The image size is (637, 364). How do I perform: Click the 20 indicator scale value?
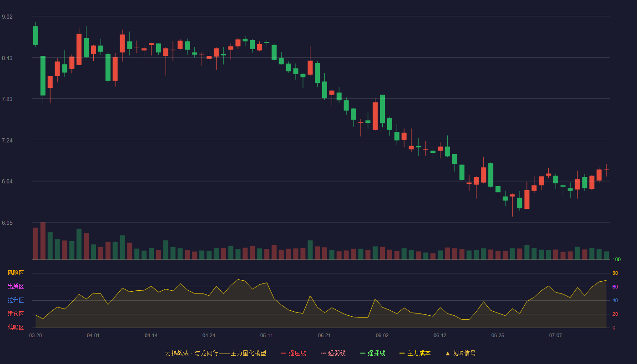coord(615,314)
